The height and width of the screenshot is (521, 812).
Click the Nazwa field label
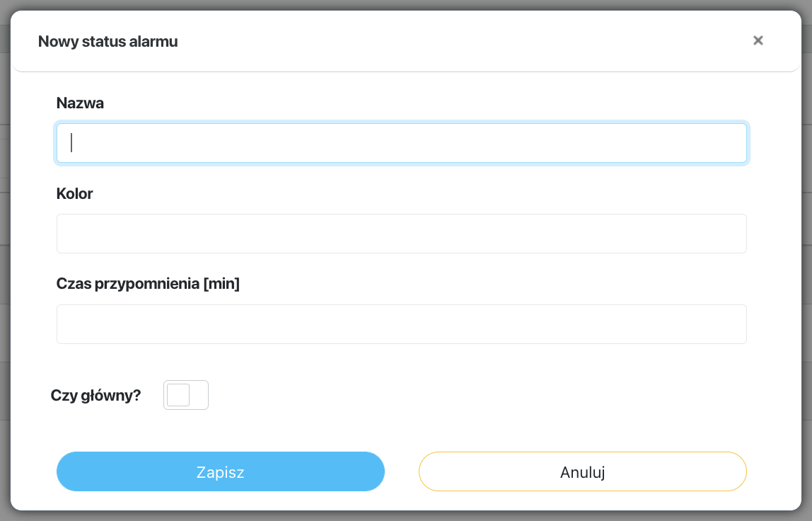[80, 103]
